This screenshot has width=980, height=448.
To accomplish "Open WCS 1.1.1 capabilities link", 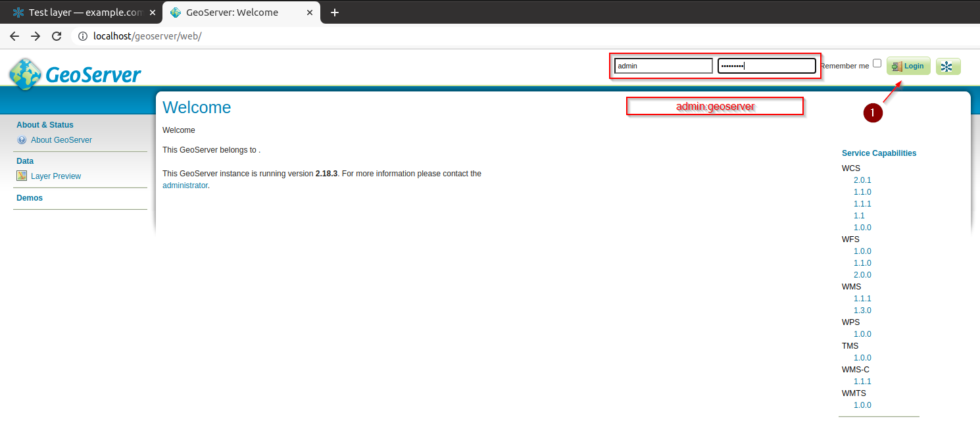I will coord(862,204).
